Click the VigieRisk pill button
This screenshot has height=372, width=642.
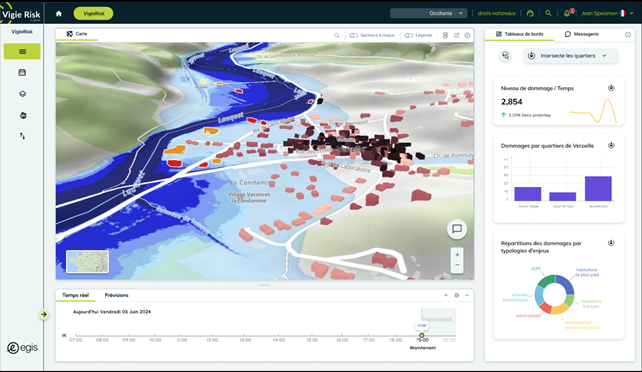click(x=93, y=14)
